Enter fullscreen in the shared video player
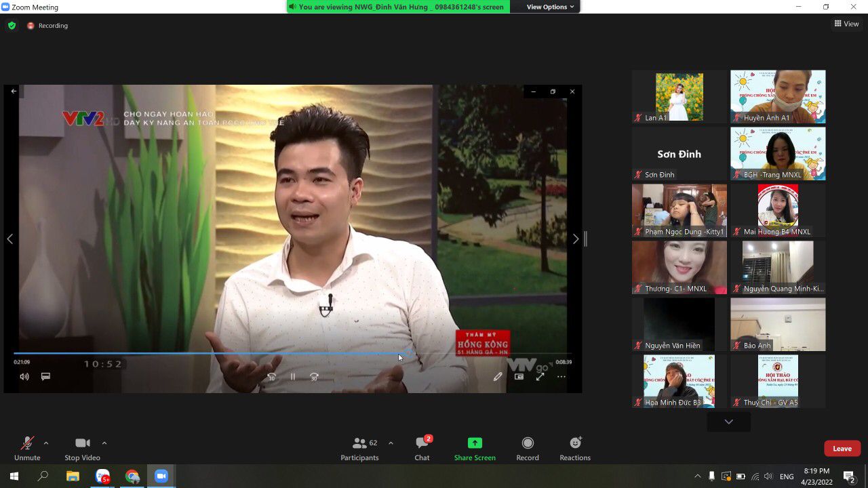 pyautogui.click(x=540, y=377)
